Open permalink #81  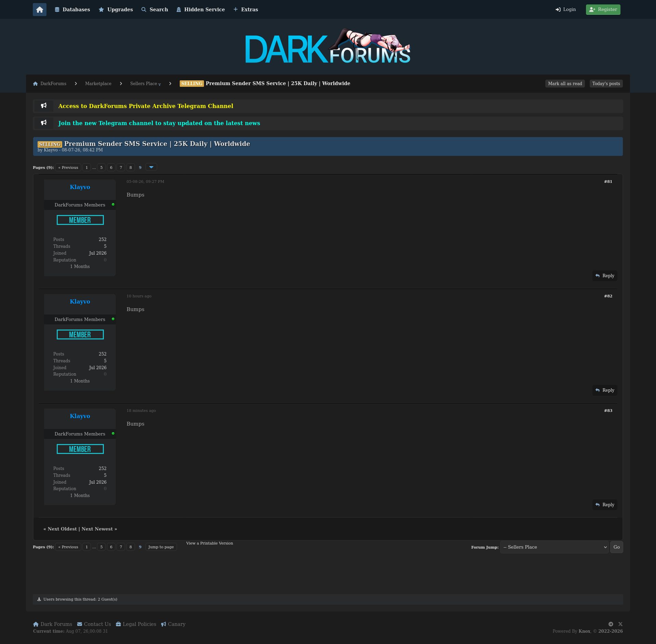point(608,182)
